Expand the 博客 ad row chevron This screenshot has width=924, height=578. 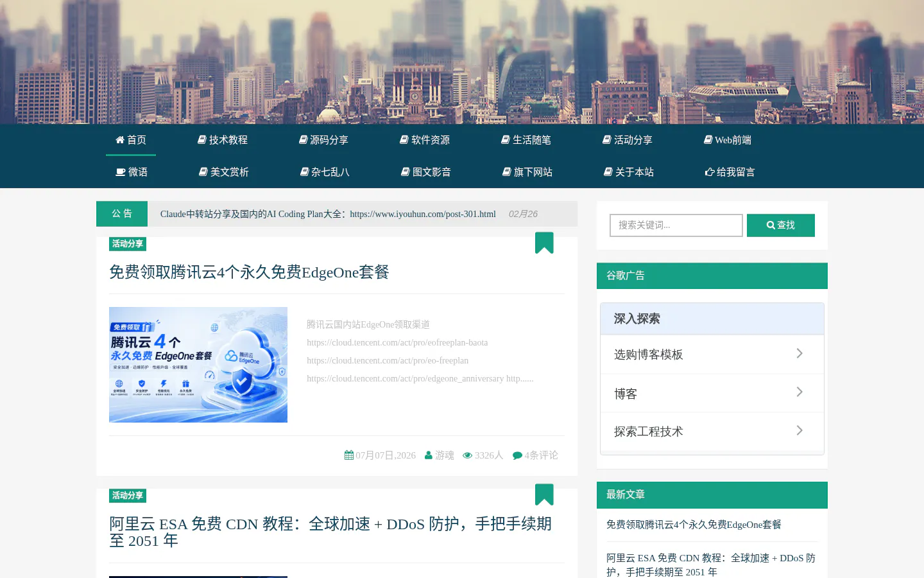click(800, 392)
